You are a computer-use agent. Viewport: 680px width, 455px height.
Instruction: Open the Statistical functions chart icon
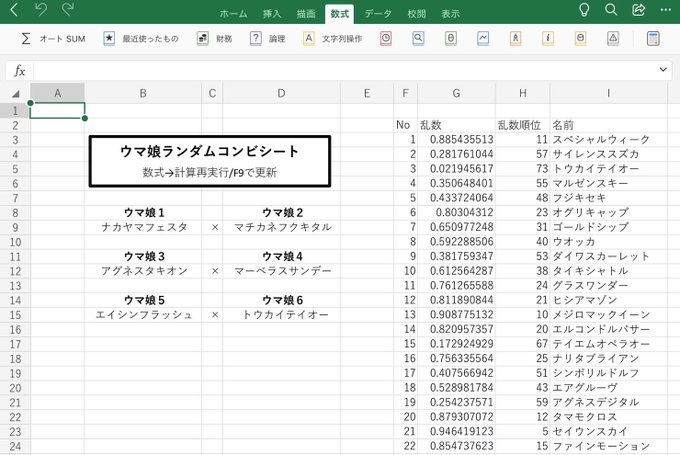[483, 39]
